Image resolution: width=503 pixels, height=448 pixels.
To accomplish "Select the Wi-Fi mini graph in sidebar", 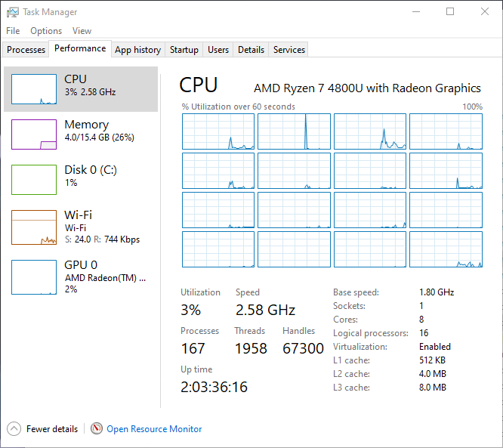I will (x=34, y=227).
